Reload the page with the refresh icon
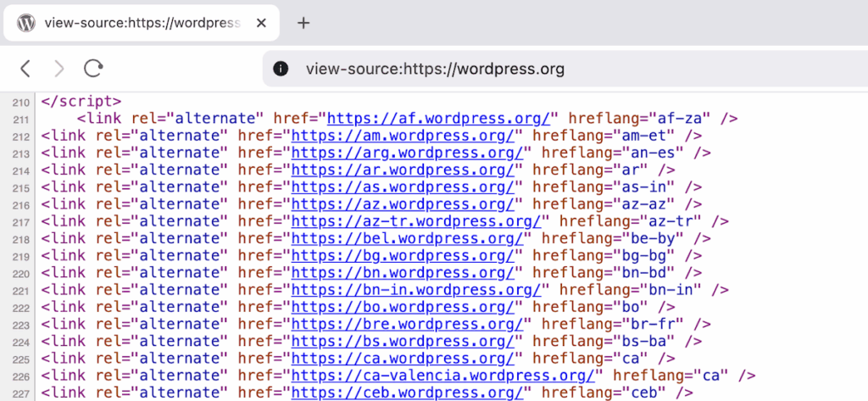The width and height of the screenshot is (868, 401). (93, 69)
